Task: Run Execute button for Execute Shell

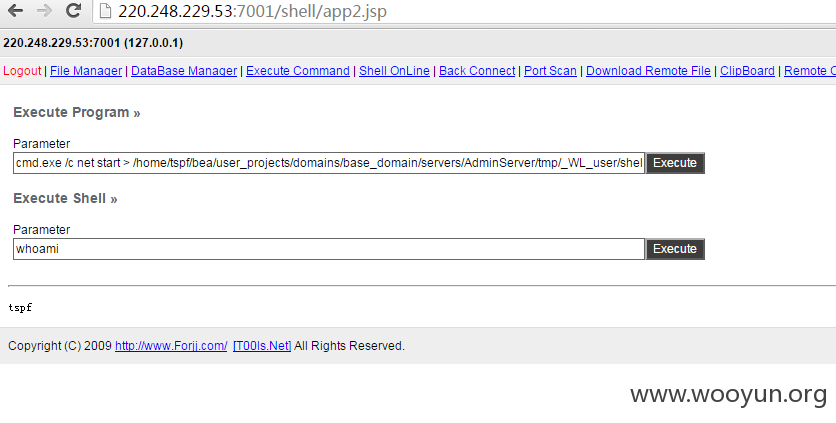Action: click(x=675, y=249)
